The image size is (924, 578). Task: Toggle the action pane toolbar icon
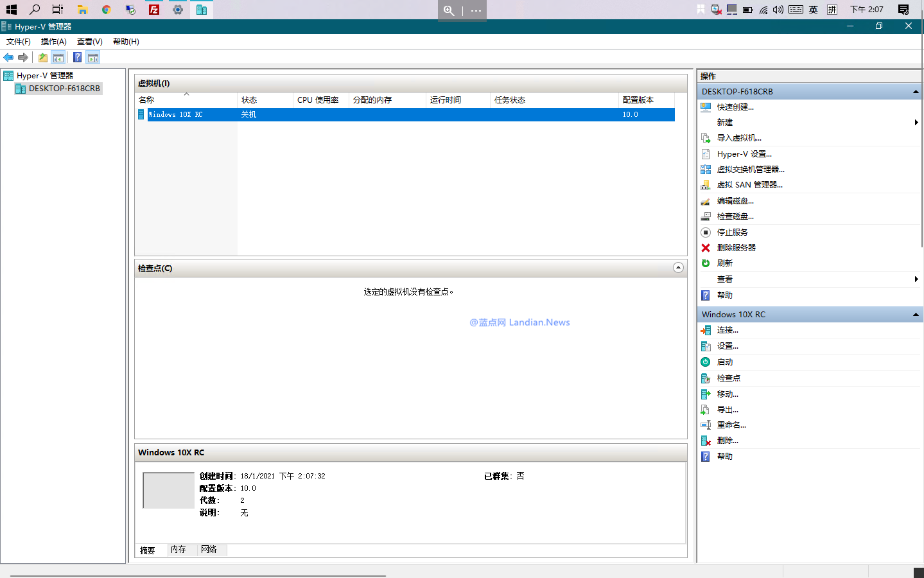(x=93, y=57)
